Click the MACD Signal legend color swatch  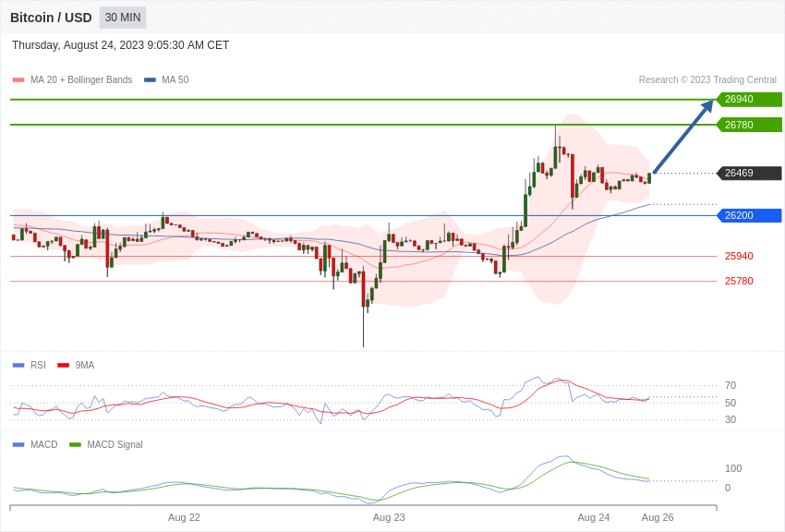75,444
